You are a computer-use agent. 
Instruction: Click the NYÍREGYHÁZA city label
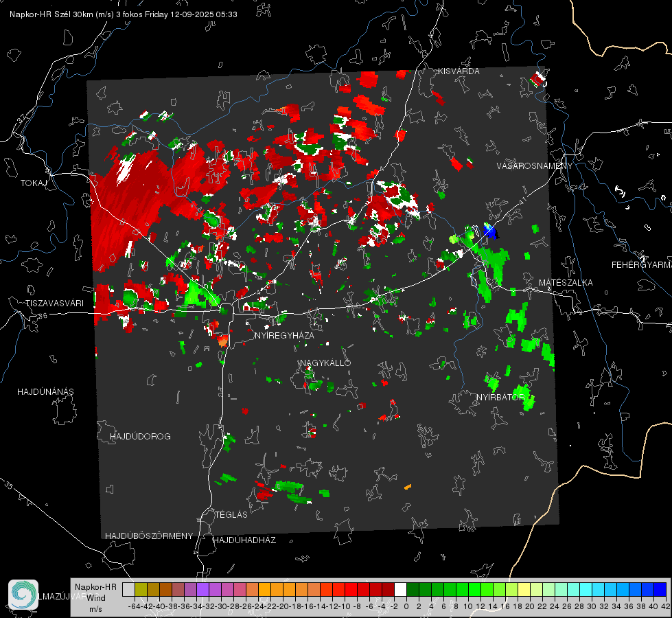[x=284, y=335]
